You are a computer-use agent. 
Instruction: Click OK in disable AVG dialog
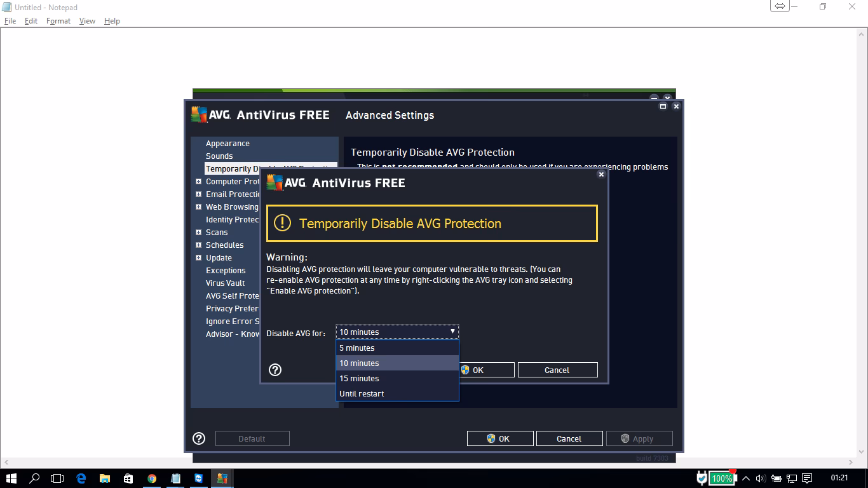[487, 370]
